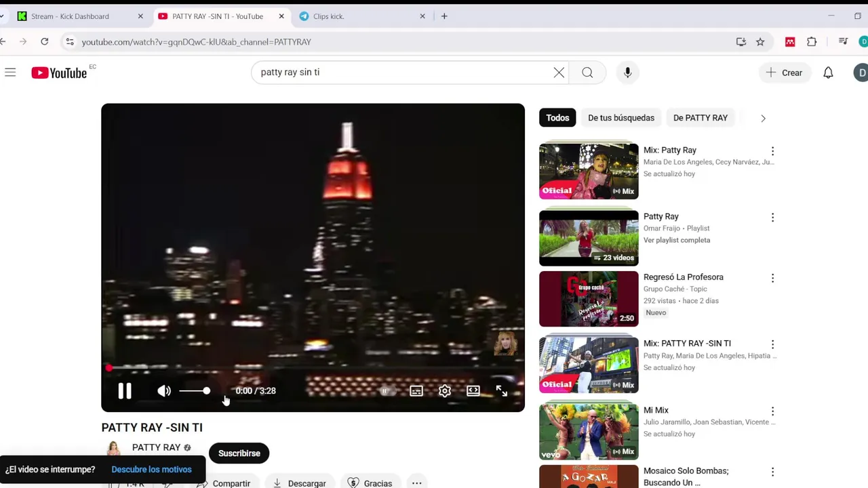The width and height of the screenshot is (868, 488).
Task: Click the Compartir share button
Action: pos(224,483)
